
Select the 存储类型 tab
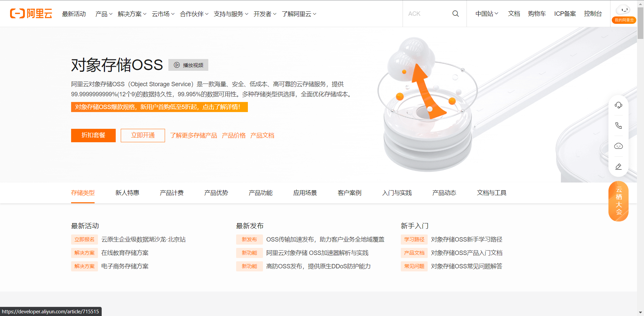pos(83,193)
